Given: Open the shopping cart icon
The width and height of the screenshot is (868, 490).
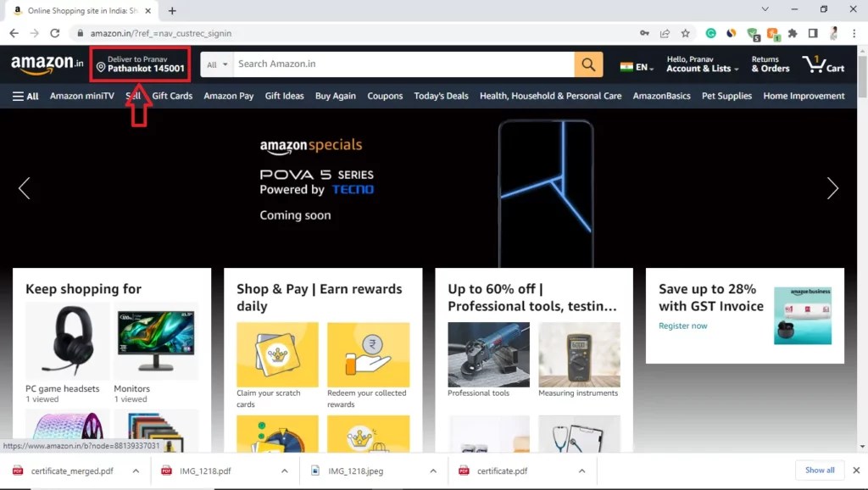Looking at the screenshot, I should (823, 64).
